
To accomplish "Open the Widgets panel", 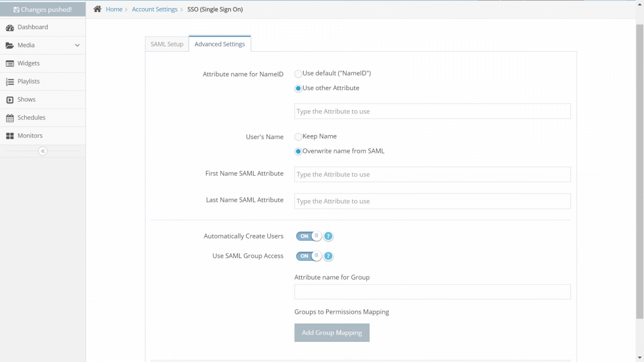I will point(11,63).
